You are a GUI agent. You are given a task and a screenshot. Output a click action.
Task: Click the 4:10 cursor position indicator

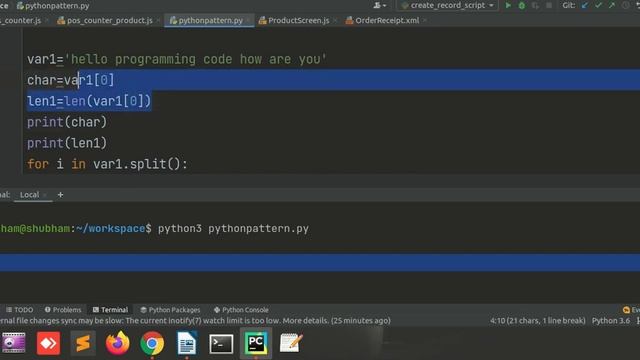point(538,321)
